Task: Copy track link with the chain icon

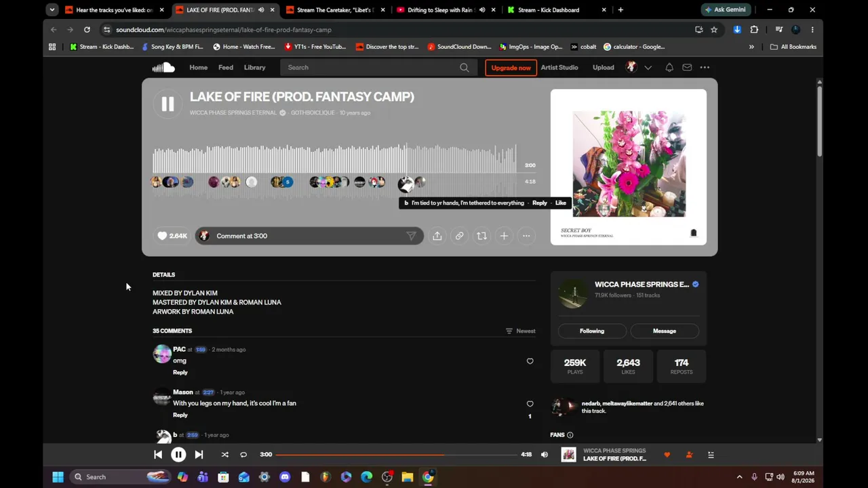Action: pyautogui.click(x=459, y=236)
